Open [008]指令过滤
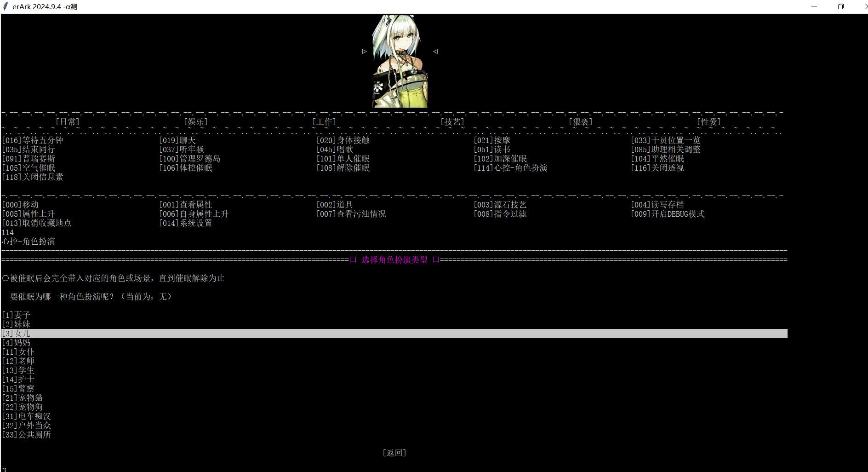The width and height of the screenshot is (868, 472). click(x=500, y=214)
